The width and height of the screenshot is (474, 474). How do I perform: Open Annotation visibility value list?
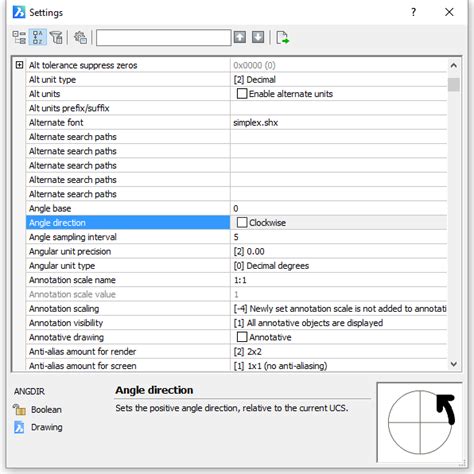[x=338, y=323]
